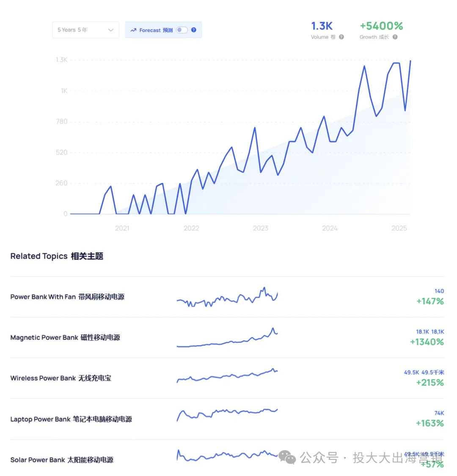
Task: Click the Laptop Power Bank sparkline chart
Action: click(x=227, y=415)
